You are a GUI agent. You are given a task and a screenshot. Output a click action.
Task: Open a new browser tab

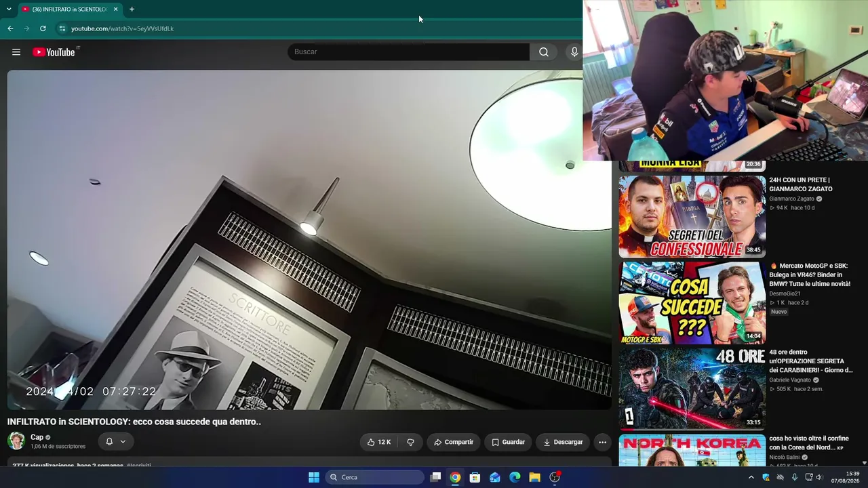[x=132, y=9]
